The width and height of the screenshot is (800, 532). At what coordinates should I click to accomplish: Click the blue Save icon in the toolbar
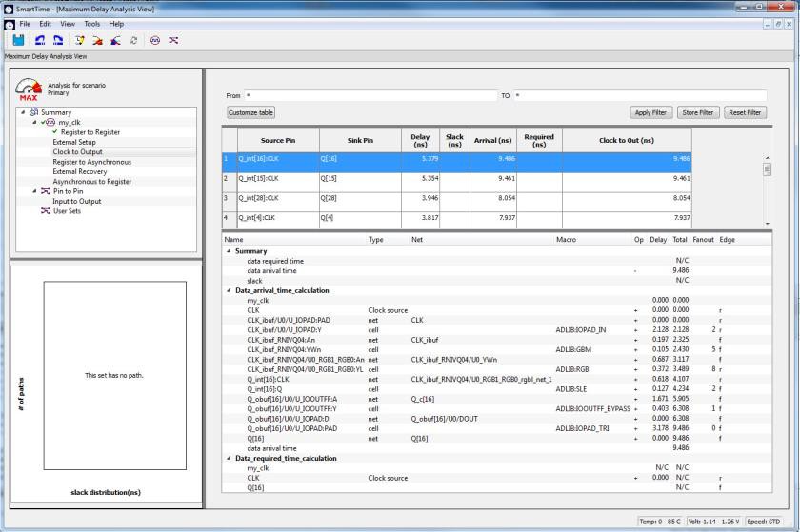pyautogui.click(x=19, y=42)
